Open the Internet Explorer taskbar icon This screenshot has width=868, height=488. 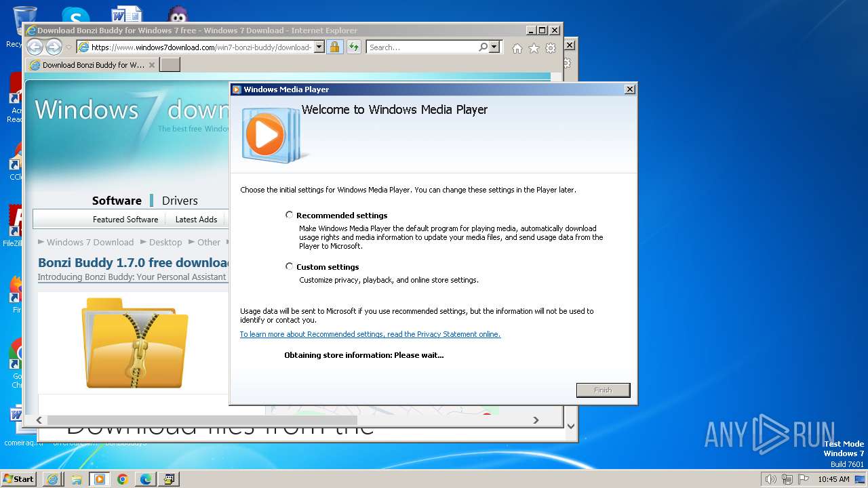pos(52,479)
